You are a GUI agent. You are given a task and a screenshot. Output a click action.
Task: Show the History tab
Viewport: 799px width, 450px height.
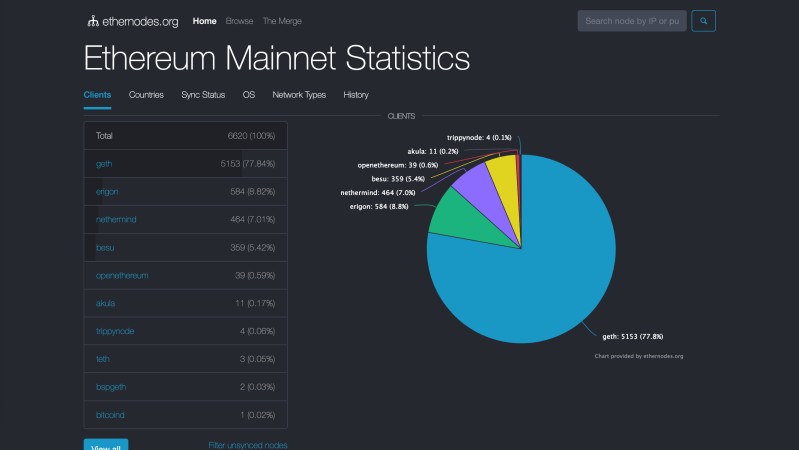click(355, 95)
